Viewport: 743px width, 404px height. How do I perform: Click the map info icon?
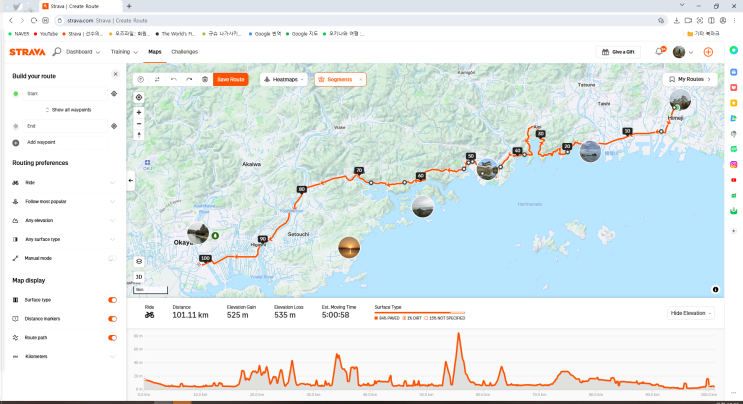coord(716,289)
